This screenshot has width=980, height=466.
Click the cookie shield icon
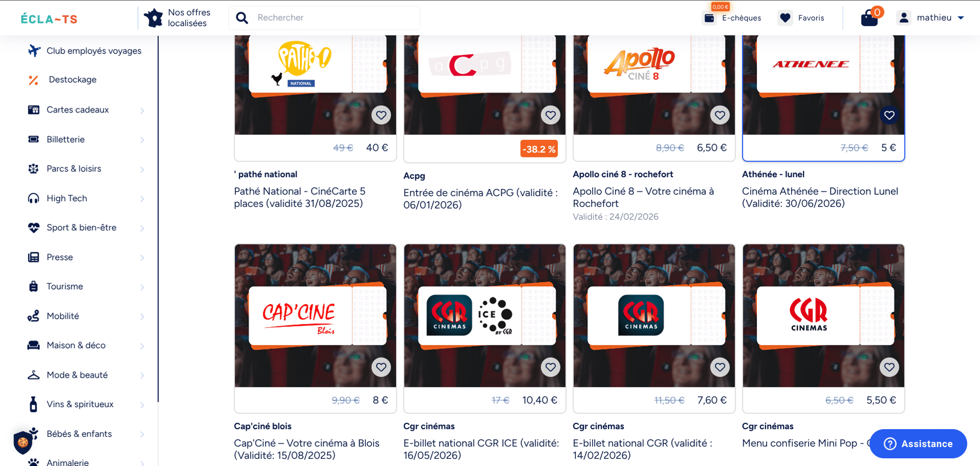pos(22,442)
